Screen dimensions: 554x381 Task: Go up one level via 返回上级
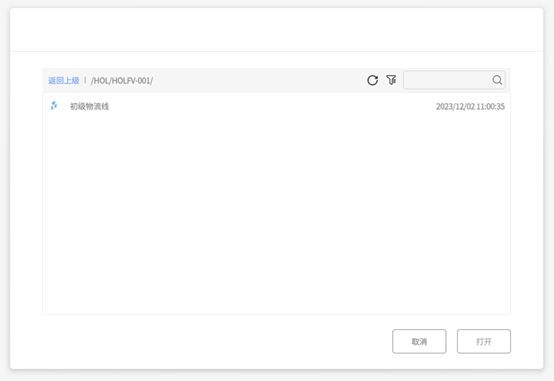pos(64,81)
